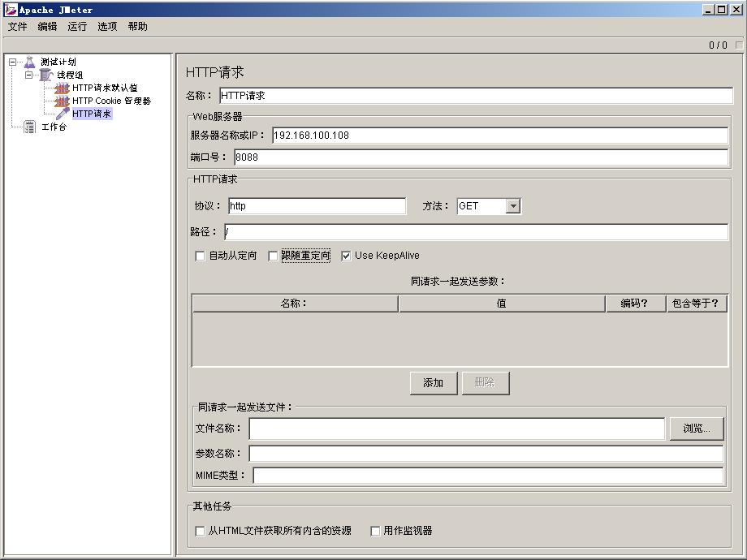The width and height of the screenshot is (747, 560).
Task: Click the HTTP Cookie 管理器 icon
Action: coord(62,101)
